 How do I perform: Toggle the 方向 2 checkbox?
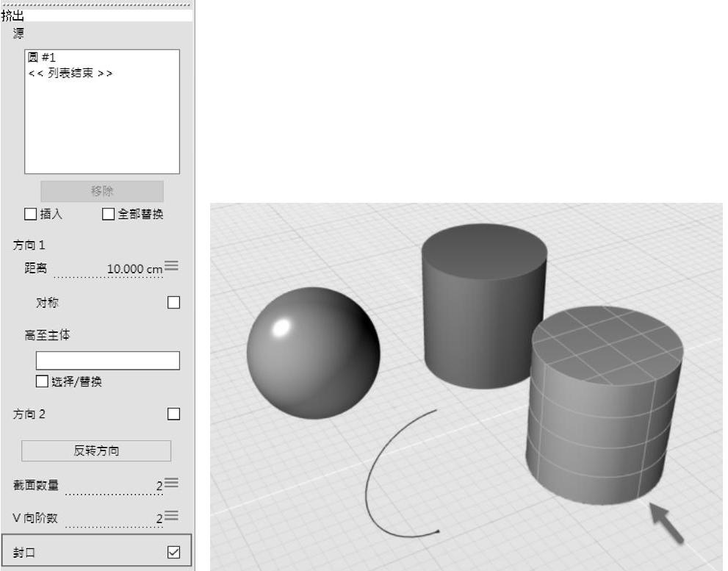point(173,414)
